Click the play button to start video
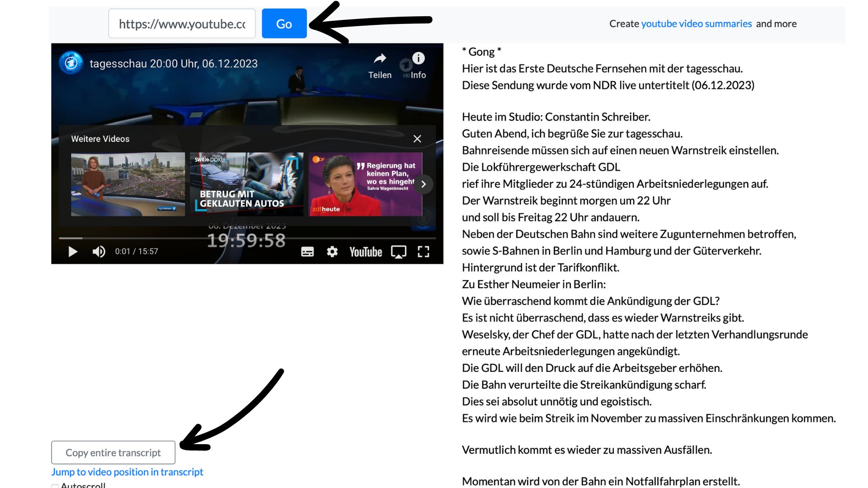Screen dimensions: 868x488 71,251
